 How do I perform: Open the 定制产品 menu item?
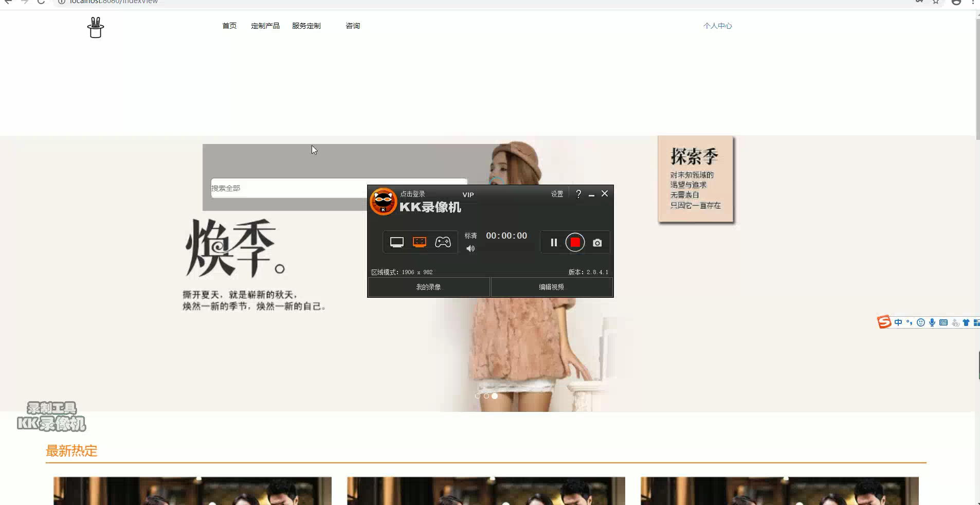point(265,25)
